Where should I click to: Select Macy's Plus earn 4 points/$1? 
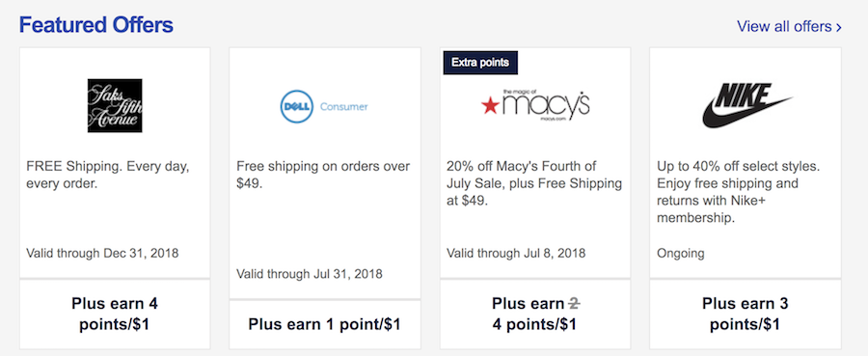pos(534,314)
